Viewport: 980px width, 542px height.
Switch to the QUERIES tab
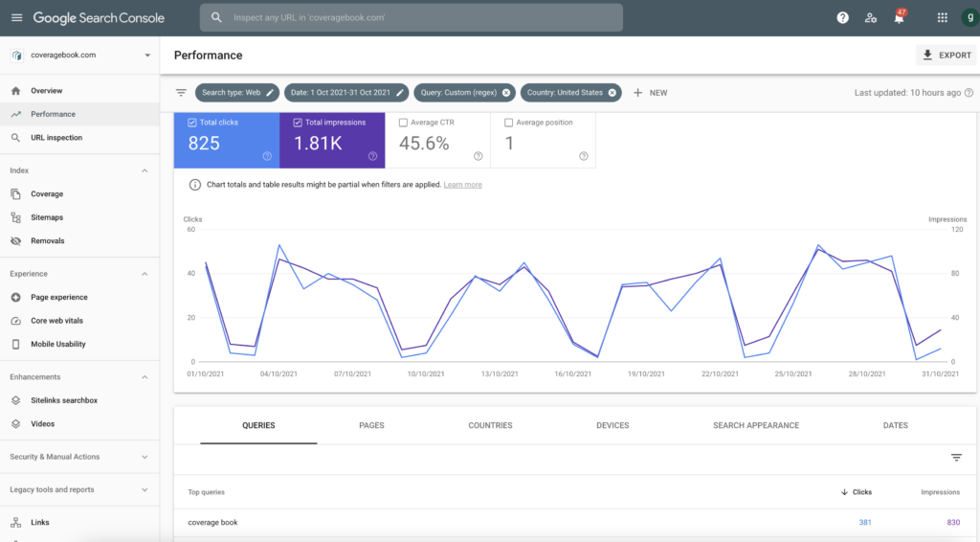[x=258, y=425]
